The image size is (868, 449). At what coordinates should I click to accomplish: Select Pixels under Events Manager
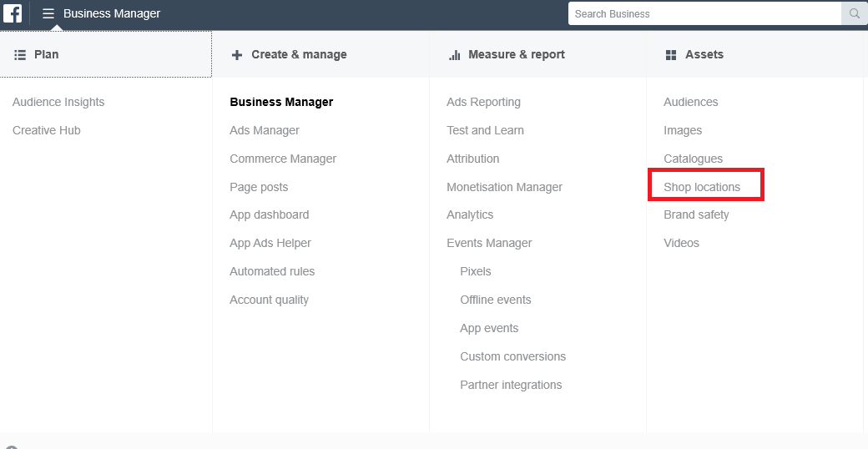476,271
